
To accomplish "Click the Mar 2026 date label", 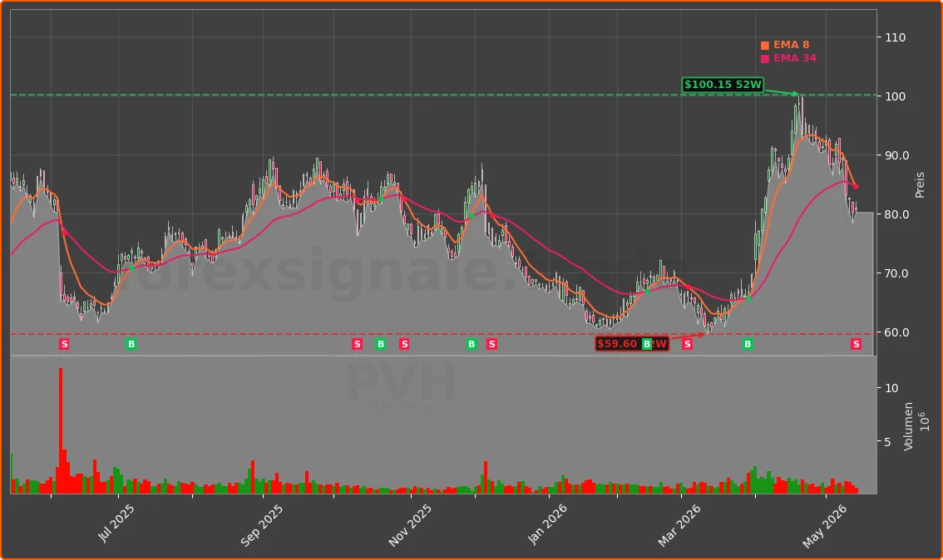I will pos(679,525).
